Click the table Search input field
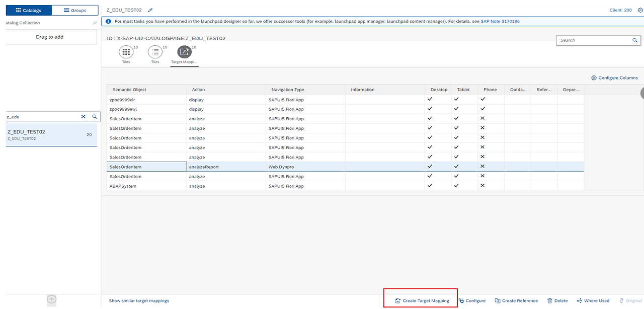 [x=593, y=40]
